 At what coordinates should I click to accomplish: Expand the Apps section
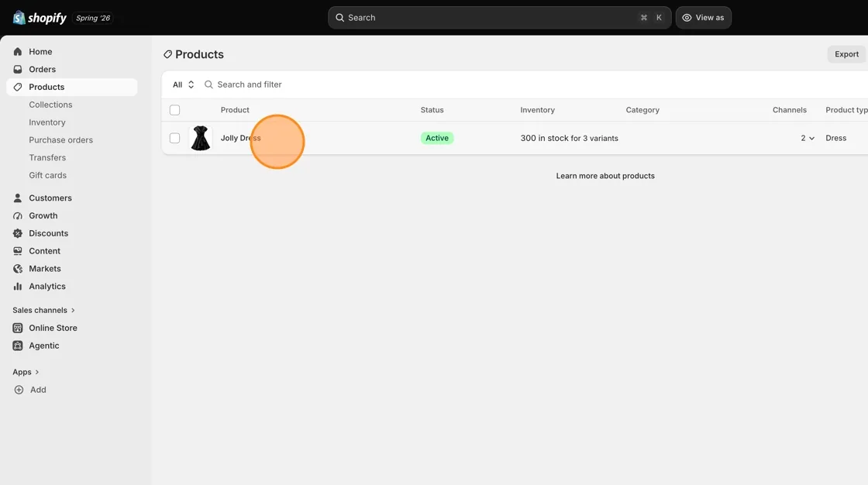pyautogui.click(x=26, y=372)
